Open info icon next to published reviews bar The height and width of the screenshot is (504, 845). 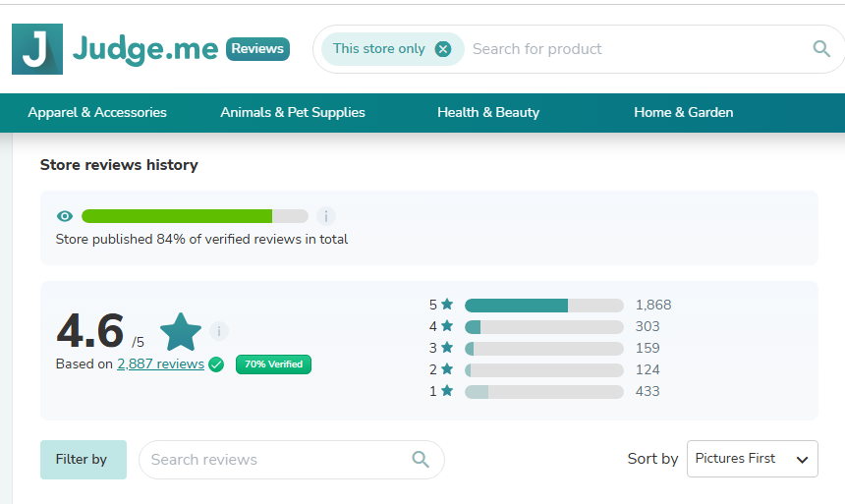(x=326, y=216)
